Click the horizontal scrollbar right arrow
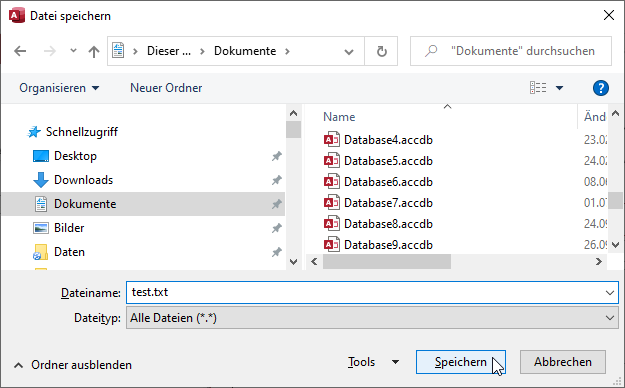This screenshot has width=625, height=388. click(x=599, y=261)
